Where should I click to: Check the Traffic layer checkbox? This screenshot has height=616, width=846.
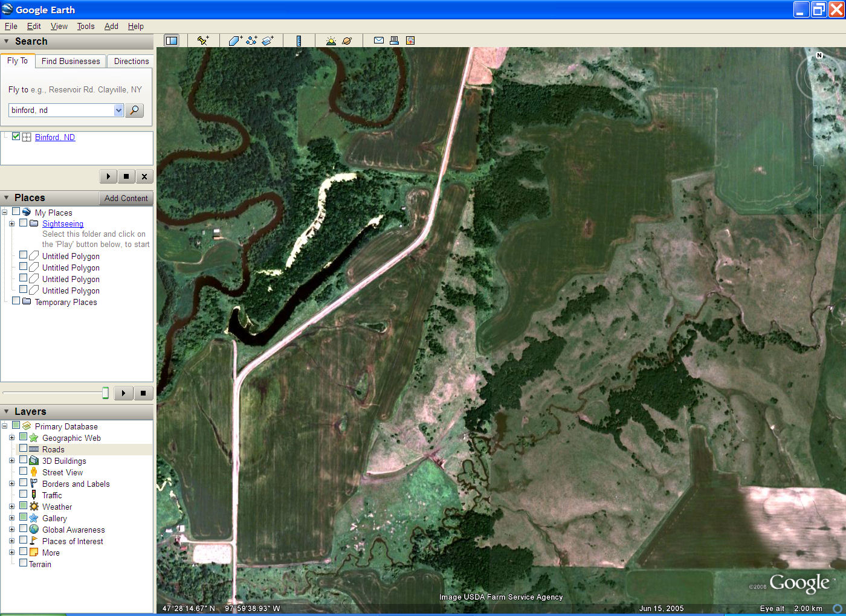pos(23,494)
